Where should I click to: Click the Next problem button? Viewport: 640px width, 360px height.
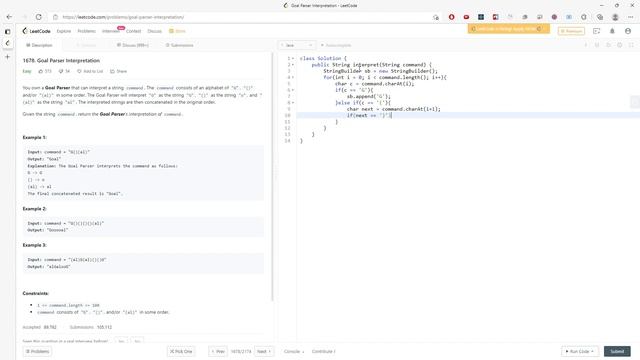tap(264, 351)
